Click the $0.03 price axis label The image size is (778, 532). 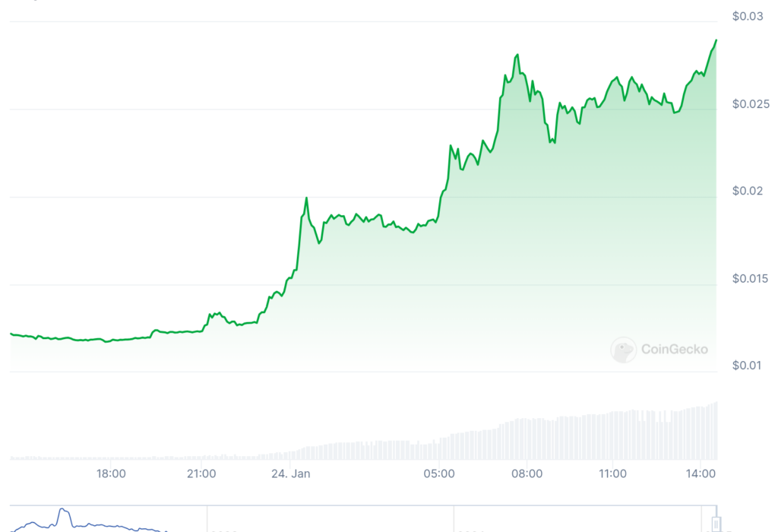[747, 16]
